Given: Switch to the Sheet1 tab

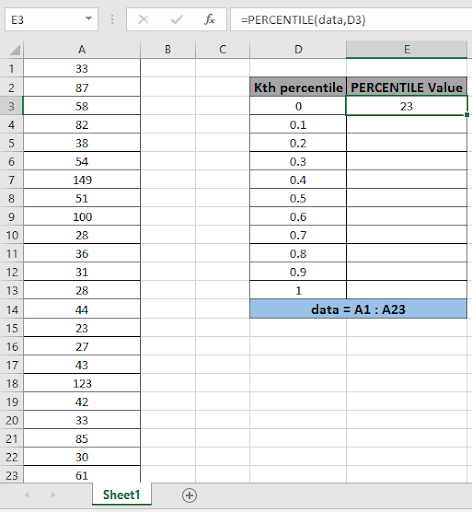Looking at the screenshot, I should 122,495.
